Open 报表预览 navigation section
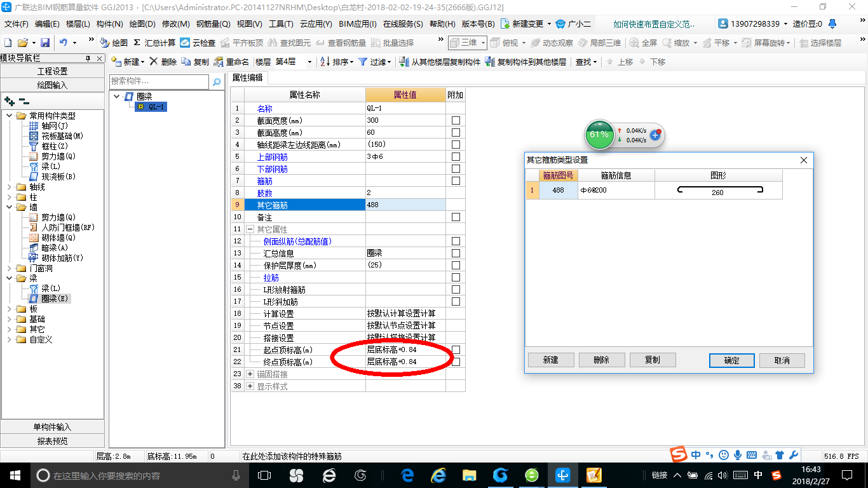 [52, 440]
